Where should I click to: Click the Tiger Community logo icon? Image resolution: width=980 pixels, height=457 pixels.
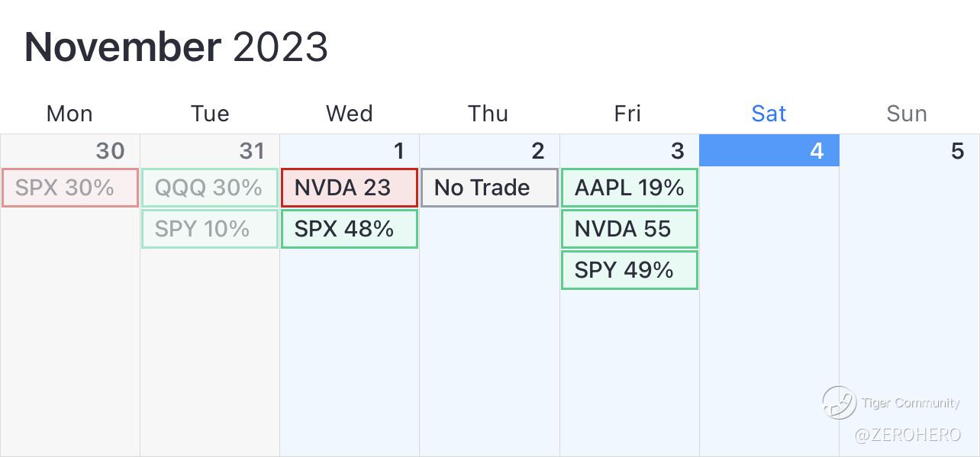[839, 402]
